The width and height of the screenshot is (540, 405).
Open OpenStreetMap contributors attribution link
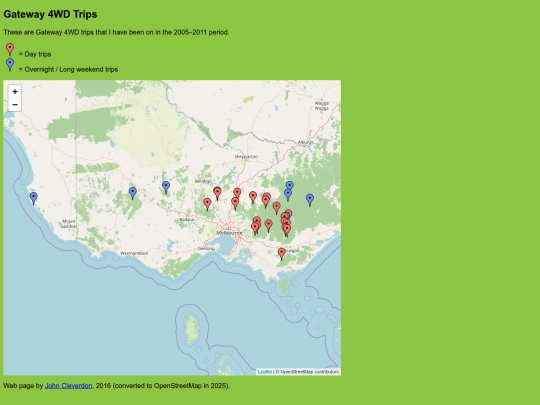(309, 372)
